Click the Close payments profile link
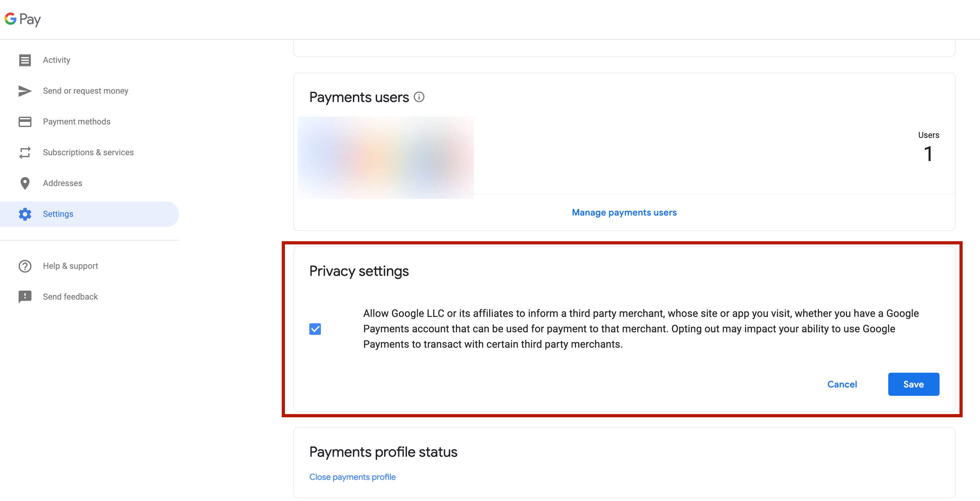Screen dimensions: 980x501 pyautogui.click(x=352, y=477)
